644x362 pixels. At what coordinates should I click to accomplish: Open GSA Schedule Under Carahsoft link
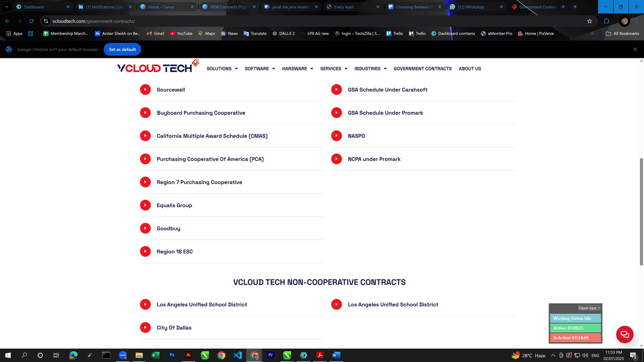(x=388, y=90)
